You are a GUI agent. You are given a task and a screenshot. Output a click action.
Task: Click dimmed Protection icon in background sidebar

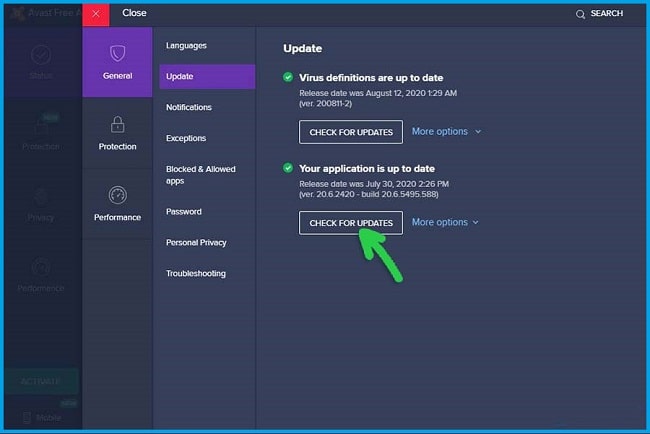pos(41,126)
